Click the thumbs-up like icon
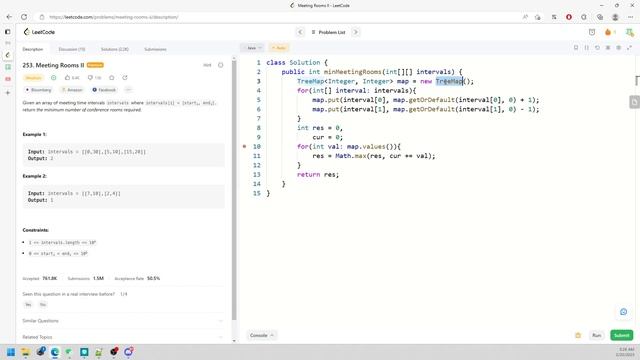 (x=68, y=78)
